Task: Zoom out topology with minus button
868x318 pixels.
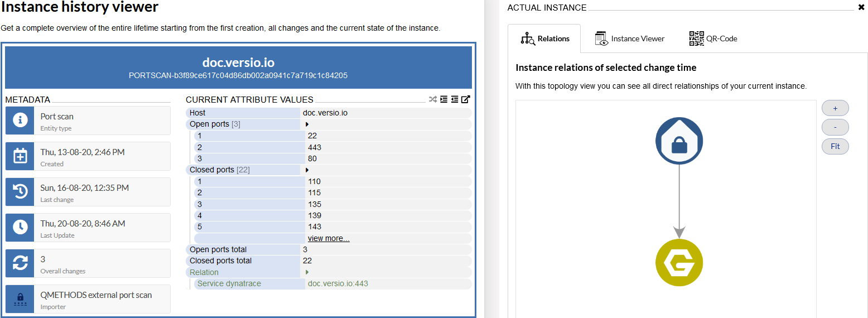Action: (x=835, y=127)
